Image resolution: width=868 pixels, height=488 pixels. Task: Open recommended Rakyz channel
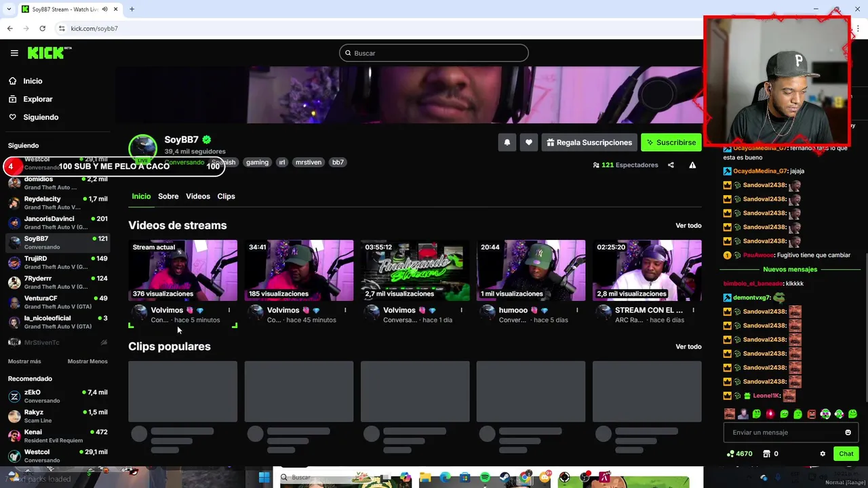[x=58, y=415]
